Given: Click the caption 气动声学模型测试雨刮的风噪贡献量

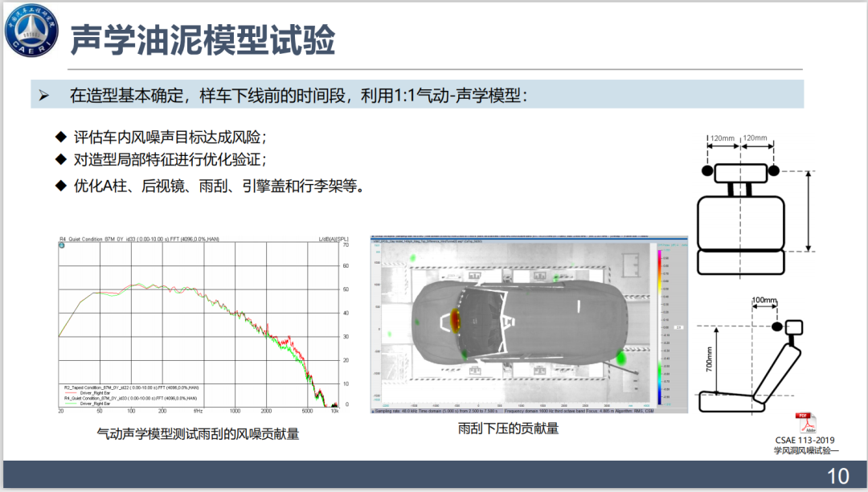Looking at the screenshot, I should point(198,434).
